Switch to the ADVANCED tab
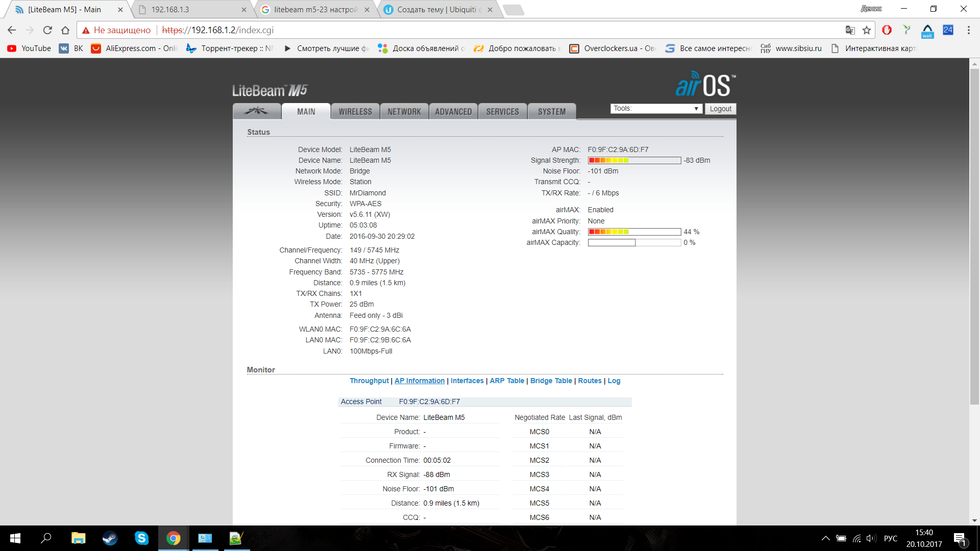 tap(453, 111)
